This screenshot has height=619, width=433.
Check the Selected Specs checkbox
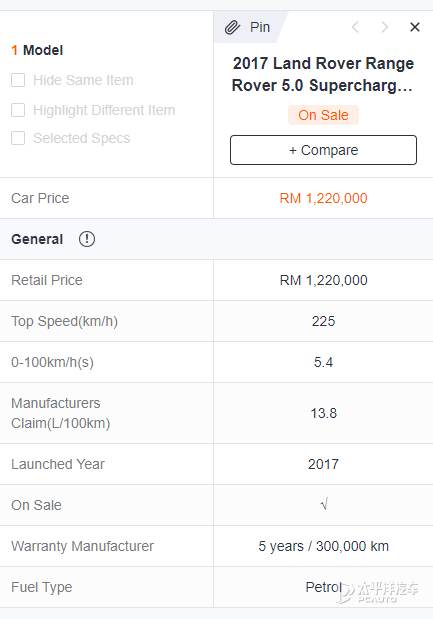coord(18,138)
